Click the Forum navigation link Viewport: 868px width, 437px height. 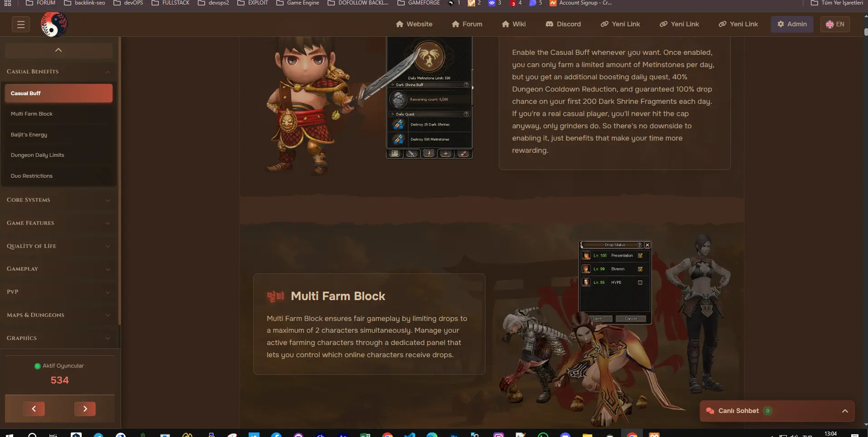tap(467, 24)
